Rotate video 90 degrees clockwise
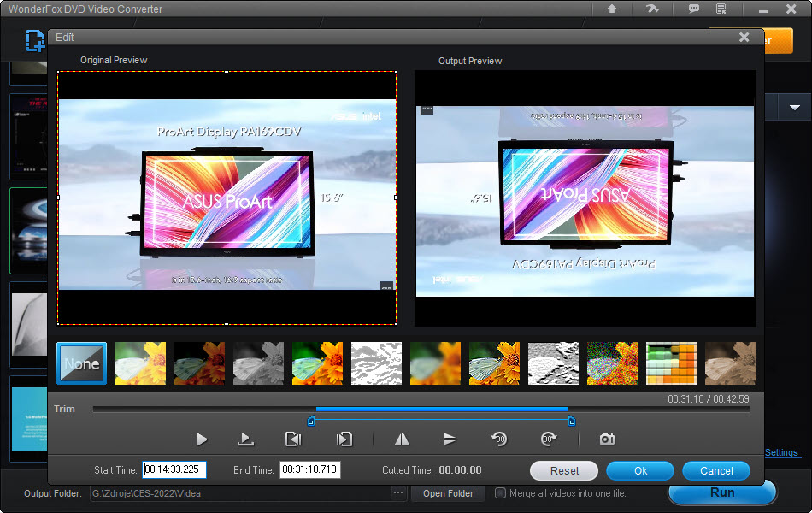 [x=548, y=439]
